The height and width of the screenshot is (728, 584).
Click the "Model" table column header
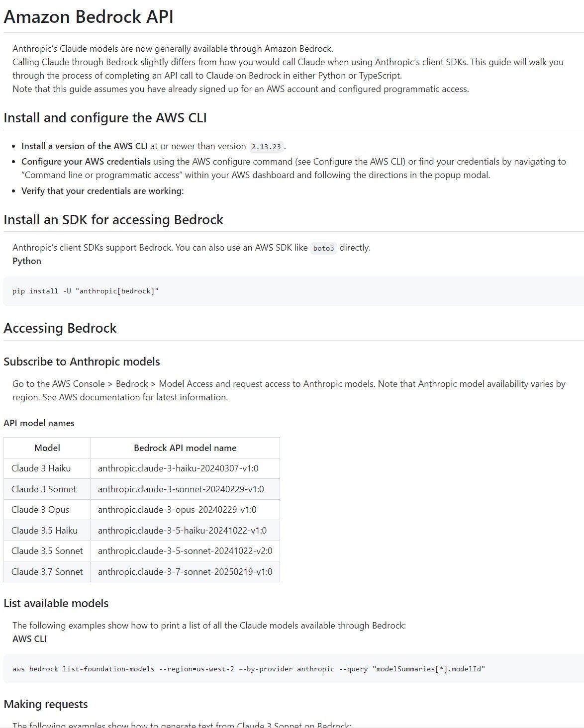47,448
